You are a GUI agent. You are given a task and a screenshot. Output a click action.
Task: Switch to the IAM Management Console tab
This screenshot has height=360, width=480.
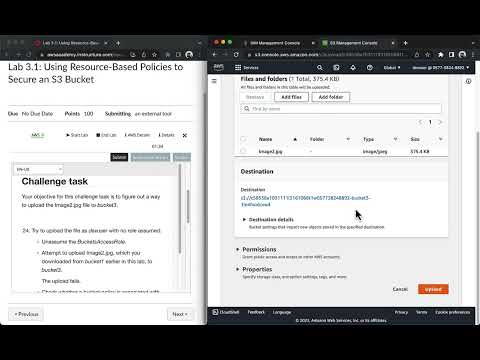click(275, 43)
